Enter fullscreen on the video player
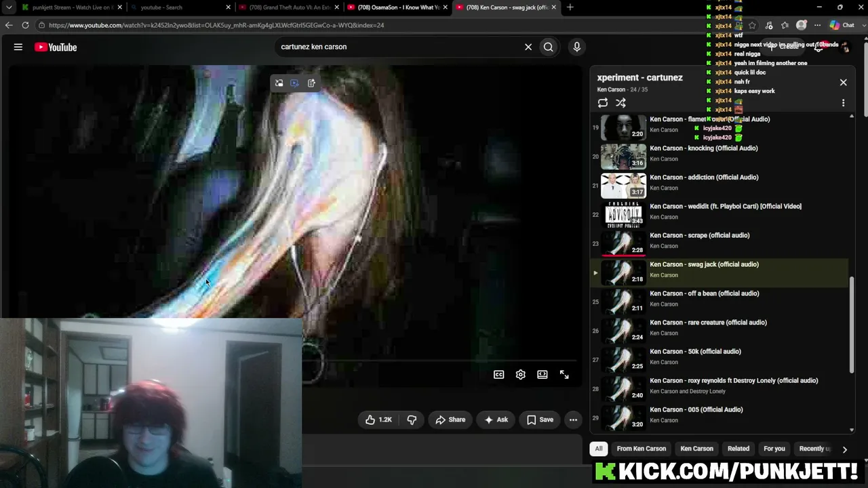868x488 pixels. (x=564, y=375)
